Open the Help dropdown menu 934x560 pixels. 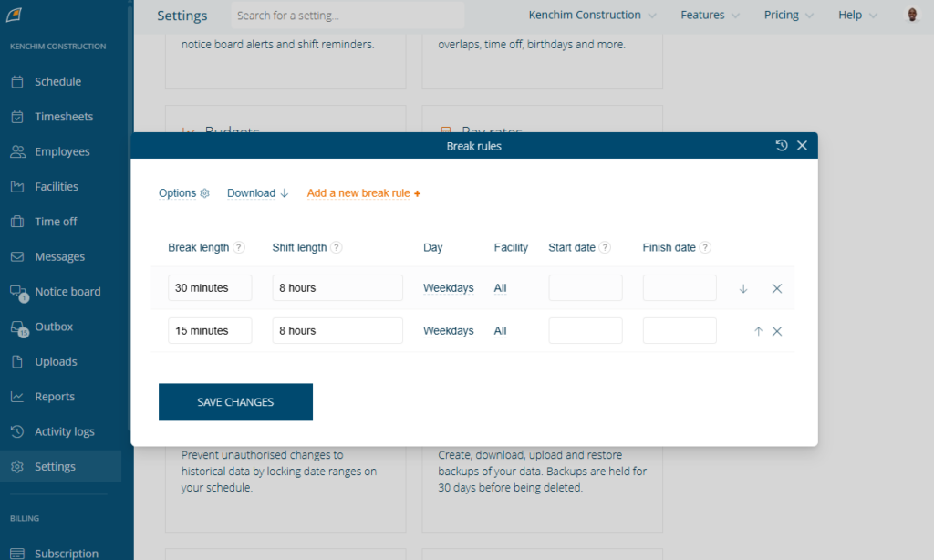click(x=857, y=15)
